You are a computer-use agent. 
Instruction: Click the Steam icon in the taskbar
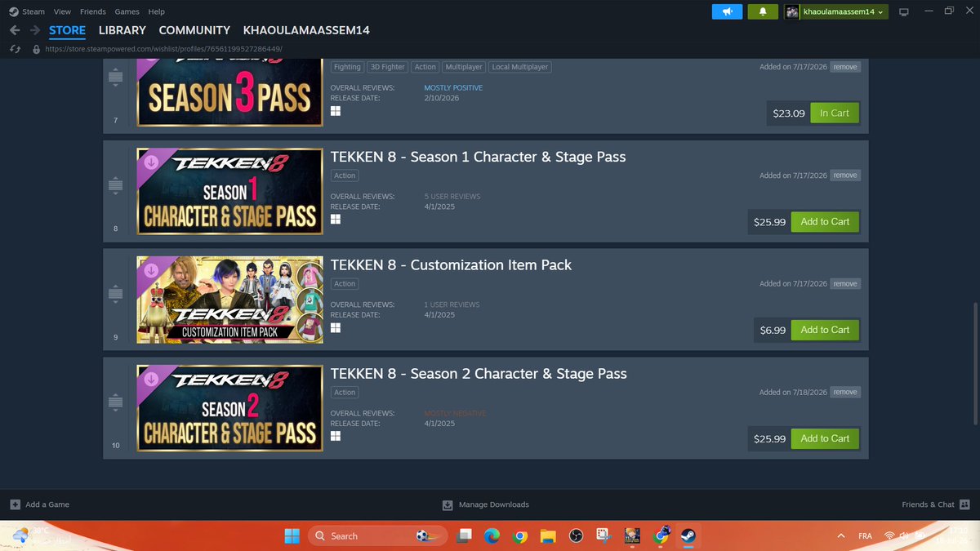click(x=688, y=535)
